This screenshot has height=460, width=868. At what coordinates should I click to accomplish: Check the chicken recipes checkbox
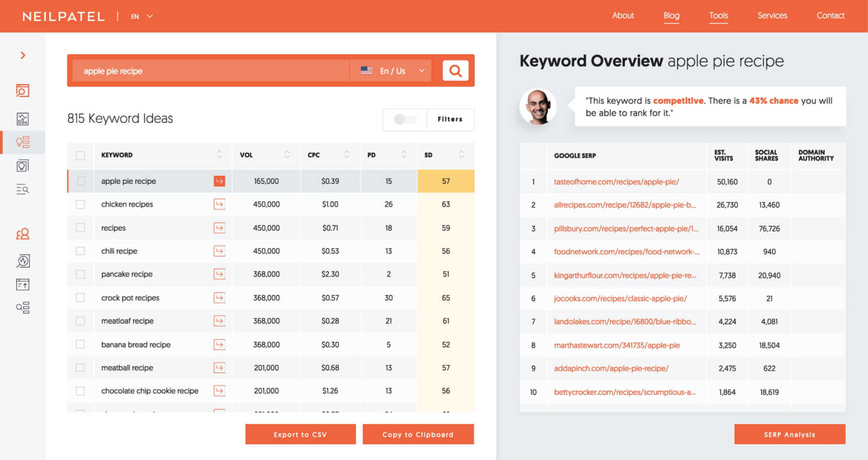[x=80, y=205]
